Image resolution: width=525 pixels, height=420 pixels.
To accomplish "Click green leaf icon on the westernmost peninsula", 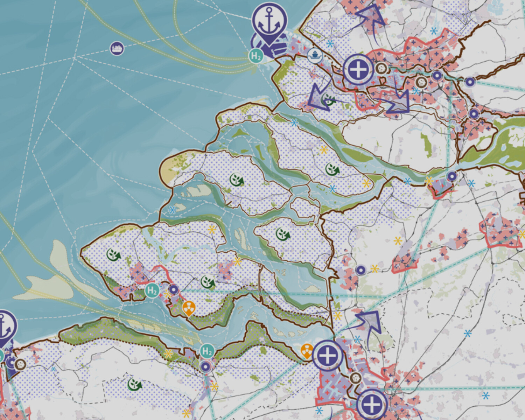I will point(114,254).
